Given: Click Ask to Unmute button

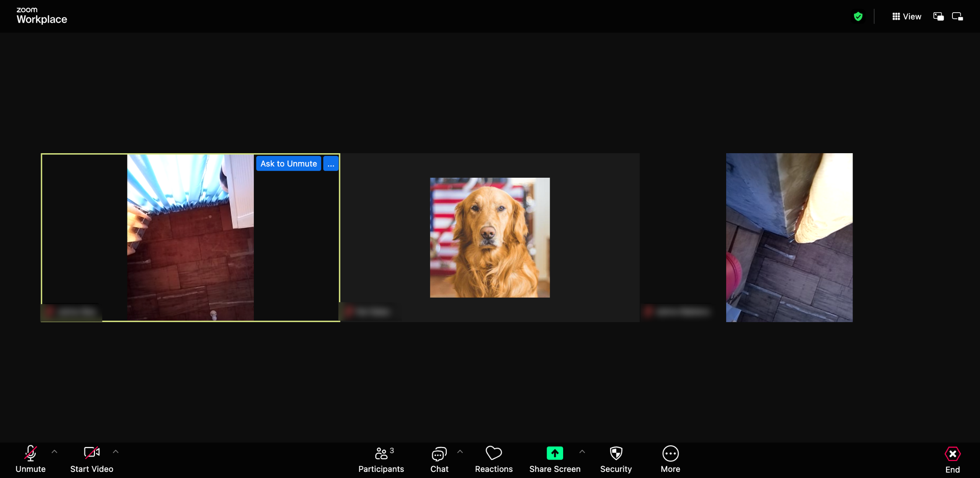Looking at the screenshot, I should tap(289, 164).
